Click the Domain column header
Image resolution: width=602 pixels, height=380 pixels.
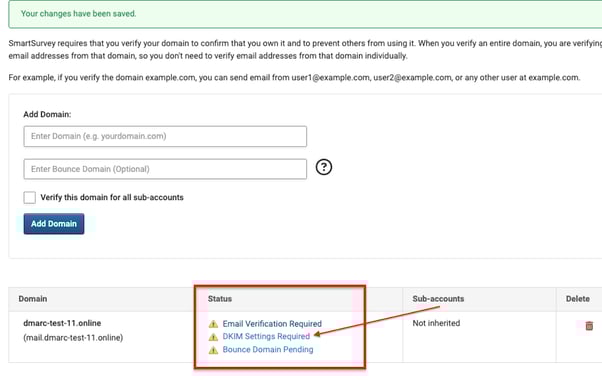33,299
